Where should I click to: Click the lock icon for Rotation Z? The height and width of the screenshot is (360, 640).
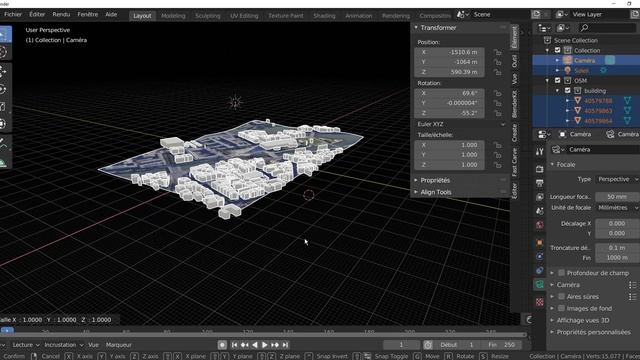coord(498,113)
